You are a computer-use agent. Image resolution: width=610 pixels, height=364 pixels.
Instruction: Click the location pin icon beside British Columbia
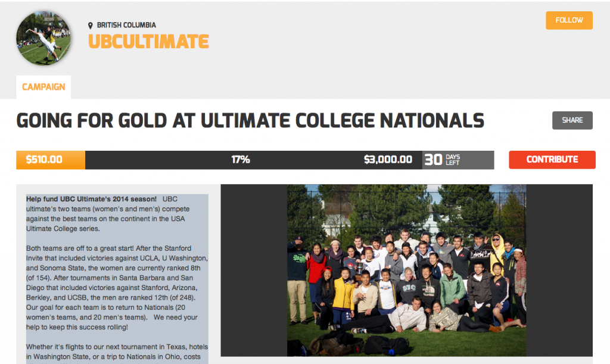point(91,25)
